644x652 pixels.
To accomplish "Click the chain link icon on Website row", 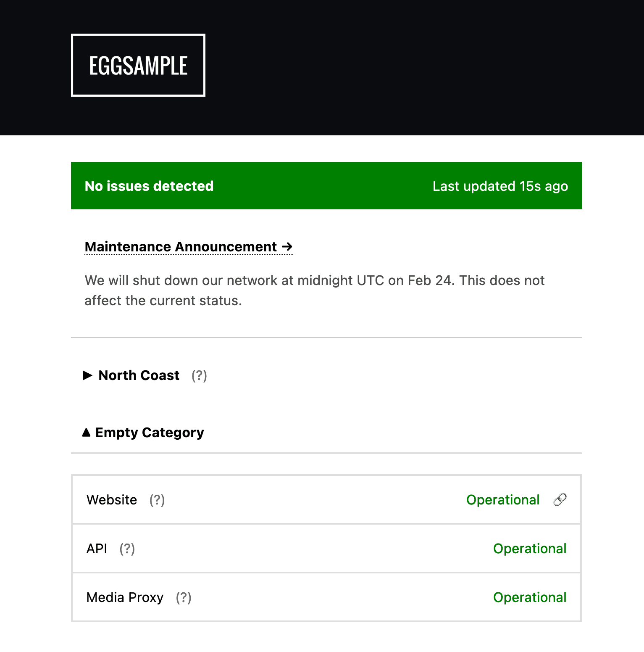I will click(560, 500).
